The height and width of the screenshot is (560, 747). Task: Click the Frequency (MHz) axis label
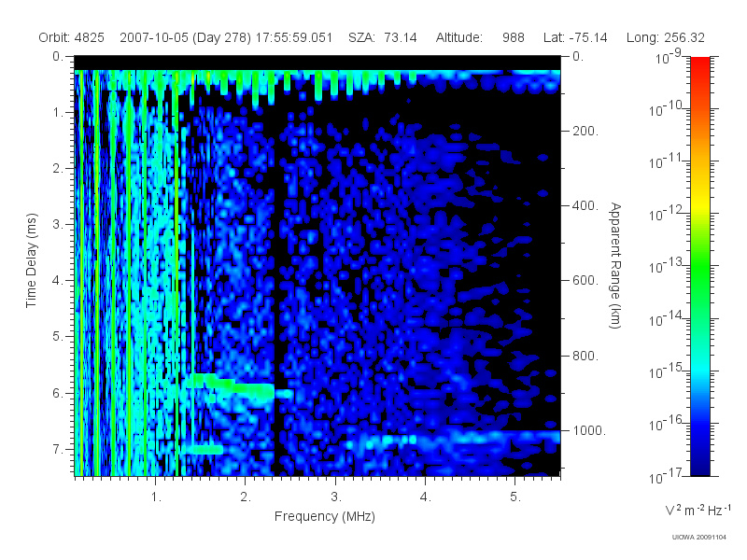(x=324, y=516)
